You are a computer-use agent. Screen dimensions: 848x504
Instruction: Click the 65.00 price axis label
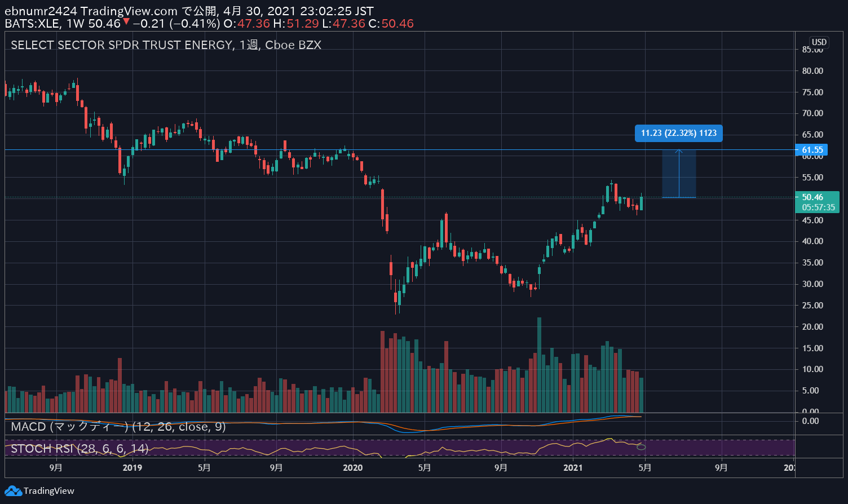tap(812, 135)
